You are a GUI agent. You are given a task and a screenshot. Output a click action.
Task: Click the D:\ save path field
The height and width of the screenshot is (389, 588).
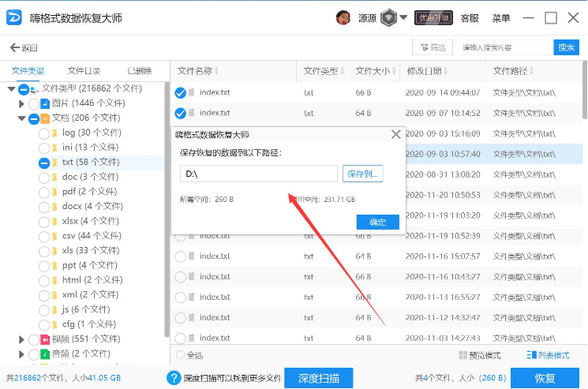pos(258,173)
